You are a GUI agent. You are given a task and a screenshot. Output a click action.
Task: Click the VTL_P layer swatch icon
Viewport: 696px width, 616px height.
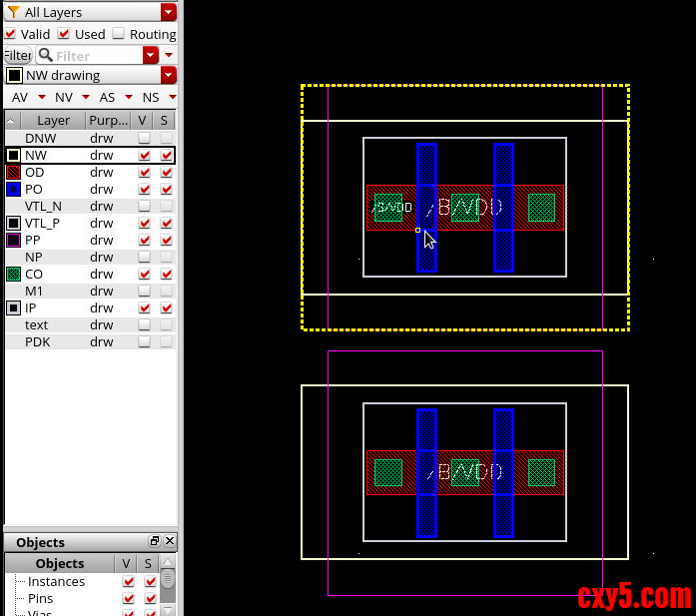[x=13, y=223]
